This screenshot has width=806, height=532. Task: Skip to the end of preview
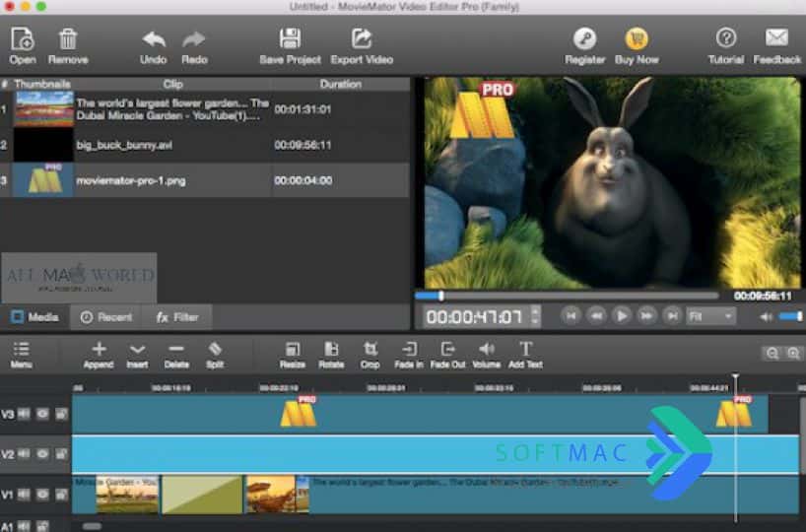(672, 315)
